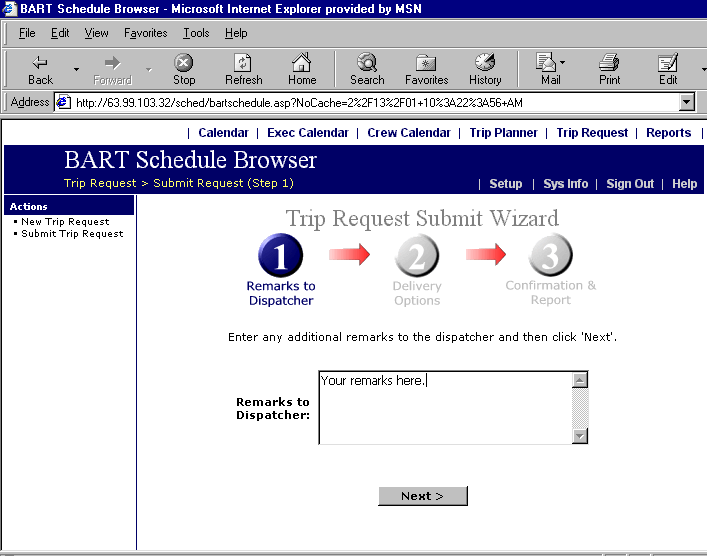Viewport: 707px width, 556px height.
Task: Click the Next > button
Action: click(x=423, y=496)
